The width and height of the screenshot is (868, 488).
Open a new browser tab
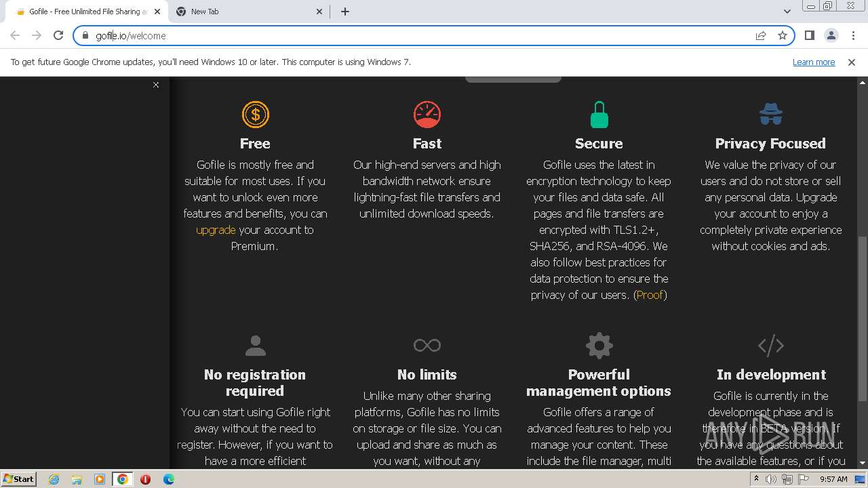coord(344,12)
